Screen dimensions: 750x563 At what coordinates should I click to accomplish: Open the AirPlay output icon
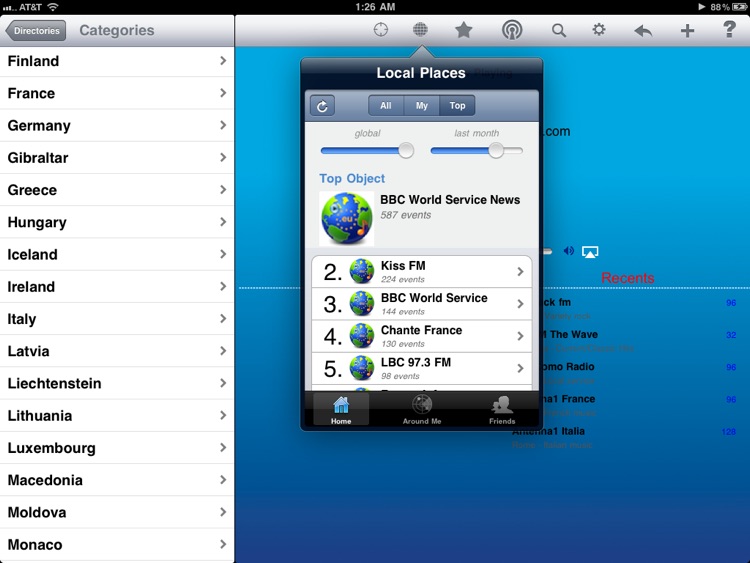(590, 252)
